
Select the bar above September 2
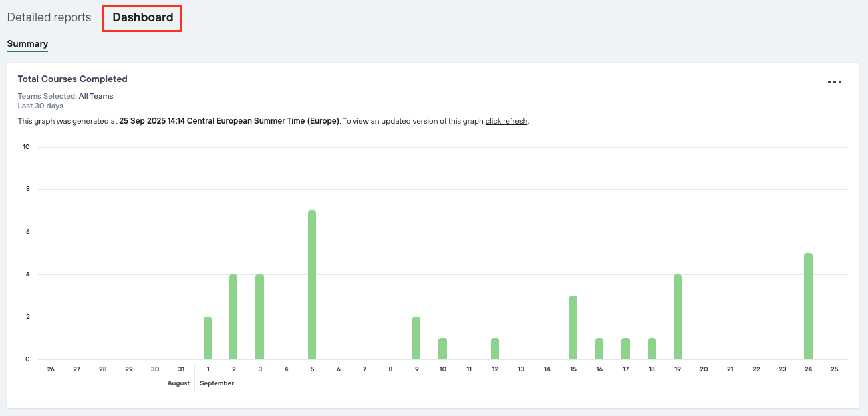[233, 317]
